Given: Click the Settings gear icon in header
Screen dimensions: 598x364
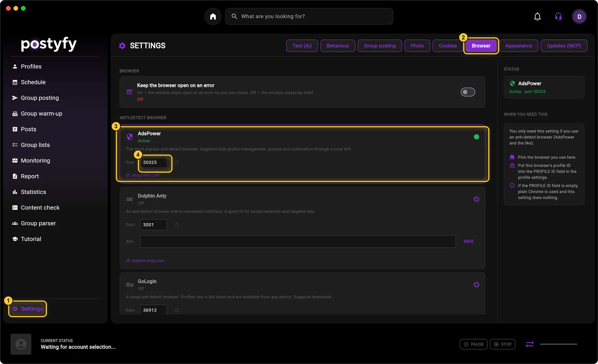Looking at the screenshot, I should click(122, 46).
